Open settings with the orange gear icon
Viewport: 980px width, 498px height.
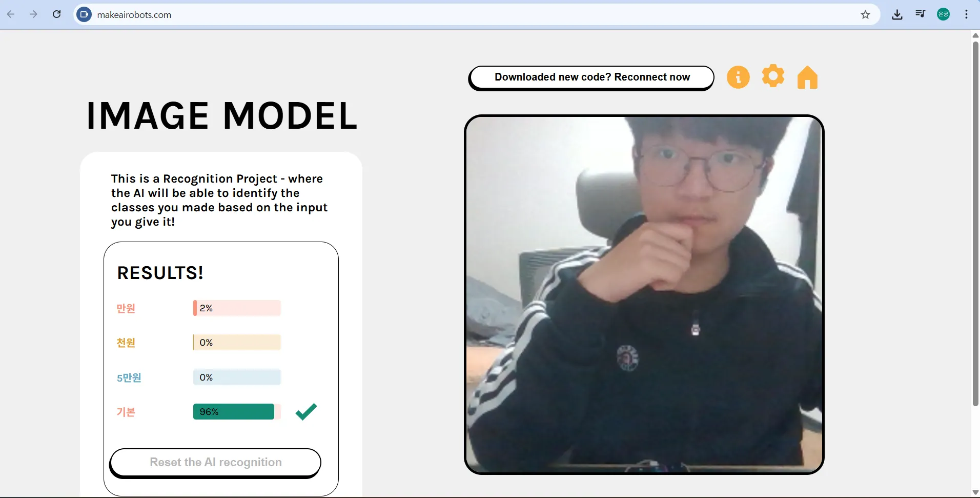(x=773, y=76)
